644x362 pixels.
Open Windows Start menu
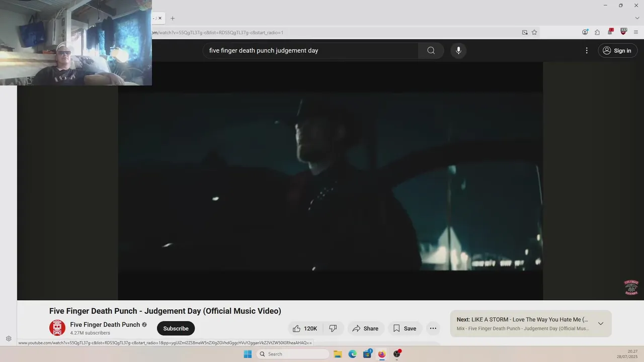pos(248,354)
